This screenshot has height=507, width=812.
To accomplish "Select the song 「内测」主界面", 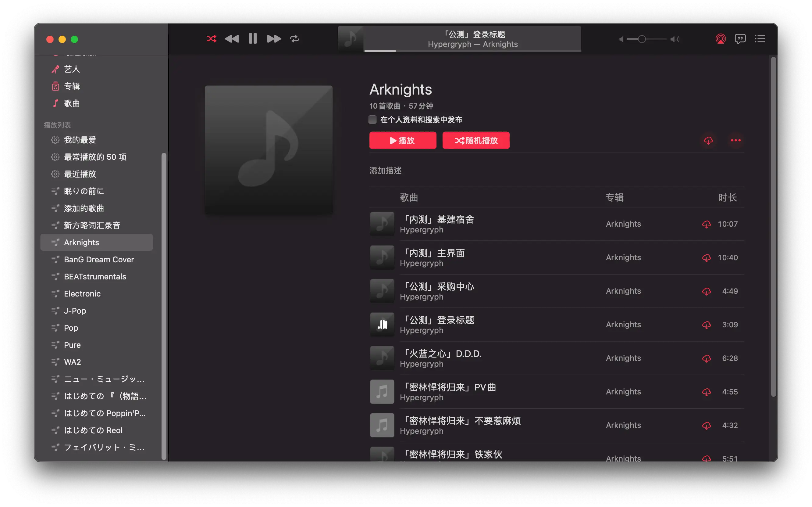I will click(x=557, y=257).
